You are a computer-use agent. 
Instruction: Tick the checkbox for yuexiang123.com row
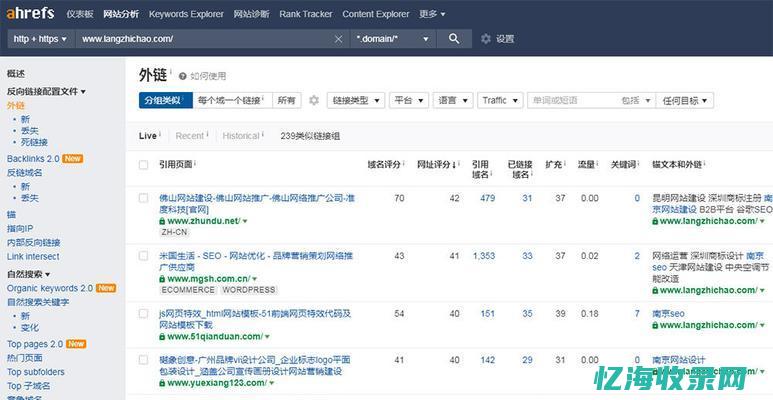[143, 360]
